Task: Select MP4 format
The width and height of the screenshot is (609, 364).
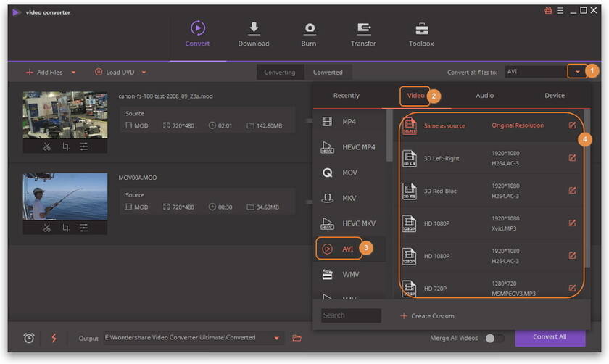Action: (349, 122)
